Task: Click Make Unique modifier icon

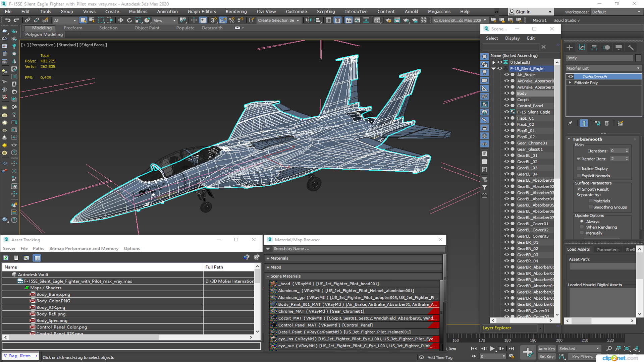Action: tap(597, 123)
